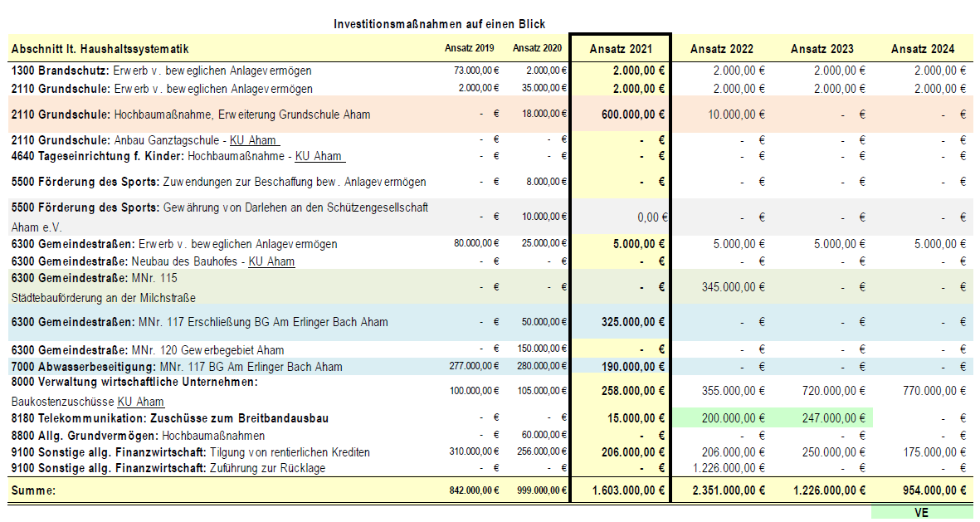980x522 pixels.
Task: Click 10.000,00 € in Ansatz 2022 column
Action: pos(736,115)
